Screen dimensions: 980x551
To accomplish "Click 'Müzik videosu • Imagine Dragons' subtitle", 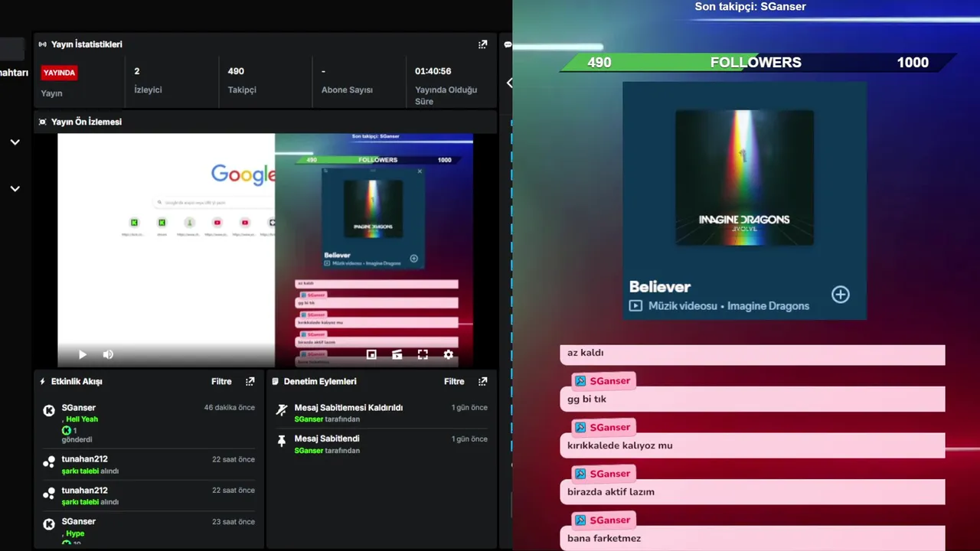I will coord(729,306).
